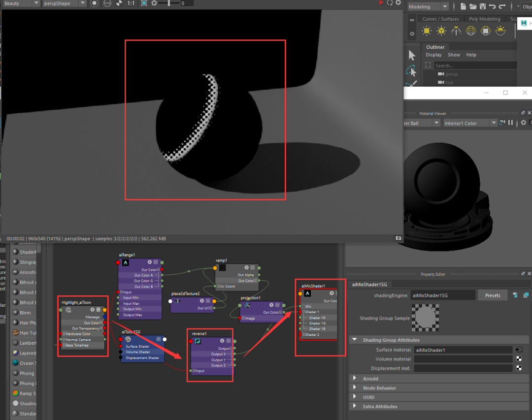This screenshot has width=532, height=420.
Task: Click the snapshot camera icon in render view
Action: coord(399,238)
